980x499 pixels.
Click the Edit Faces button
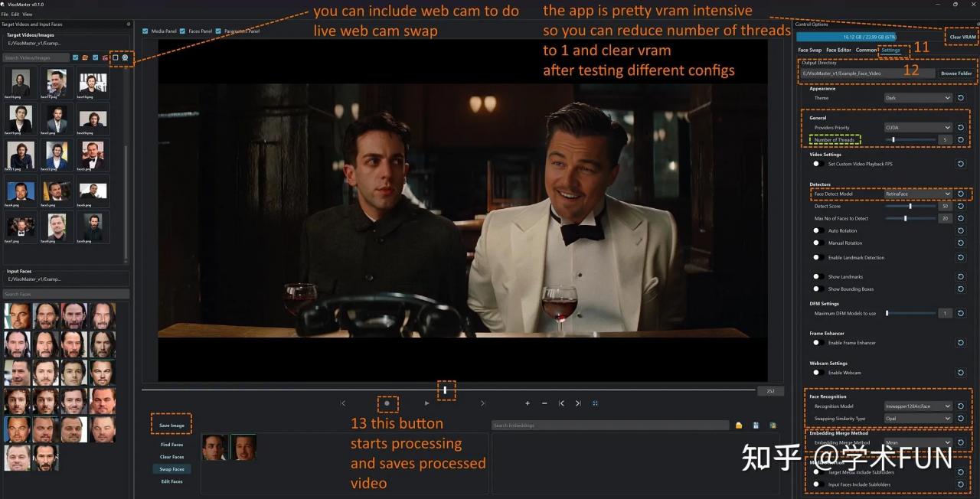click(171, 481)
